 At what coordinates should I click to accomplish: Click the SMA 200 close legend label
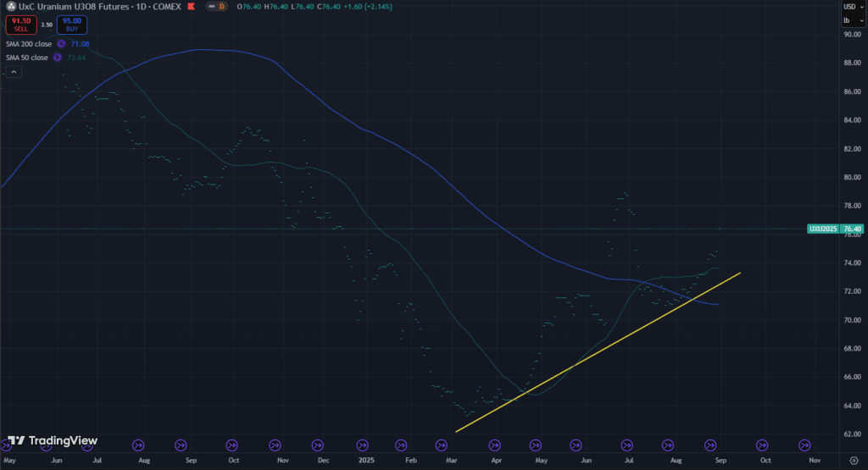click(x=30, y=43)
